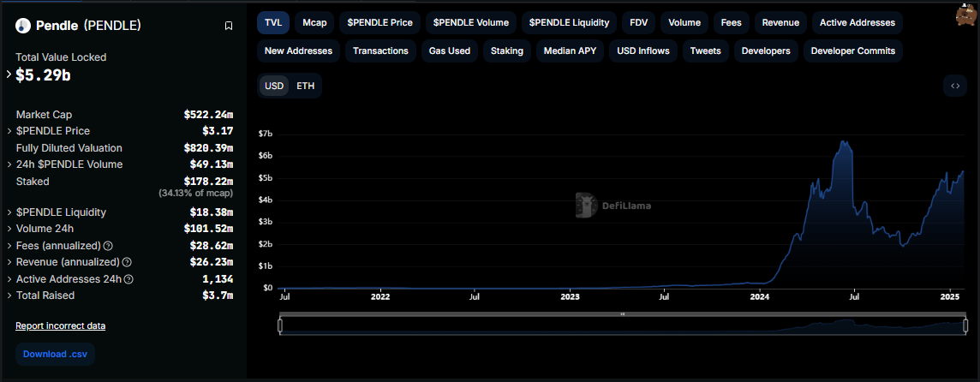This screenshot has height=382, width=980.
Task: Enable the Developer Commits chart metric
Action: (853, 51)
